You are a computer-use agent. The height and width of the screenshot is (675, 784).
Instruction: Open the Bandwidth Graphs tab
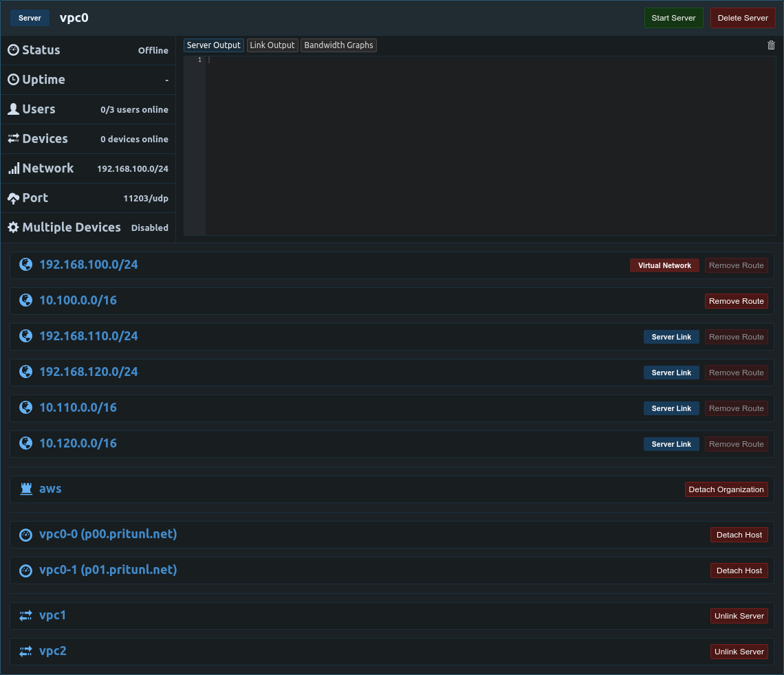(x=338, y=45)
